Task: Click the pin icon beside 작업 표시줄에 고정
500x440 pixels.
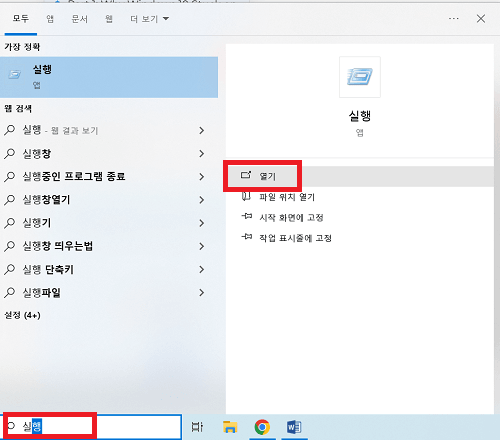Action: pos(247,237)
